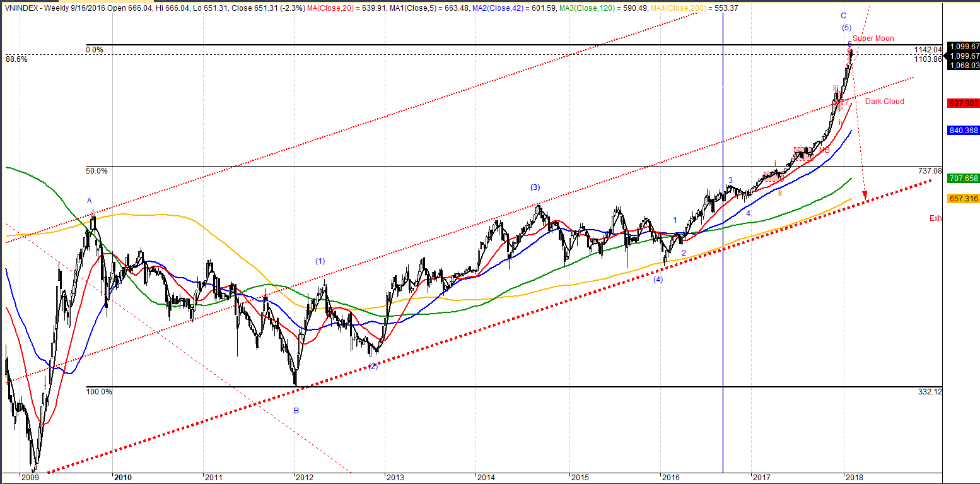Image resolution: width=980 pixels, height=484 pixels.
Task: Click the 737.08 price level label
Action: [x=930, y=171]
